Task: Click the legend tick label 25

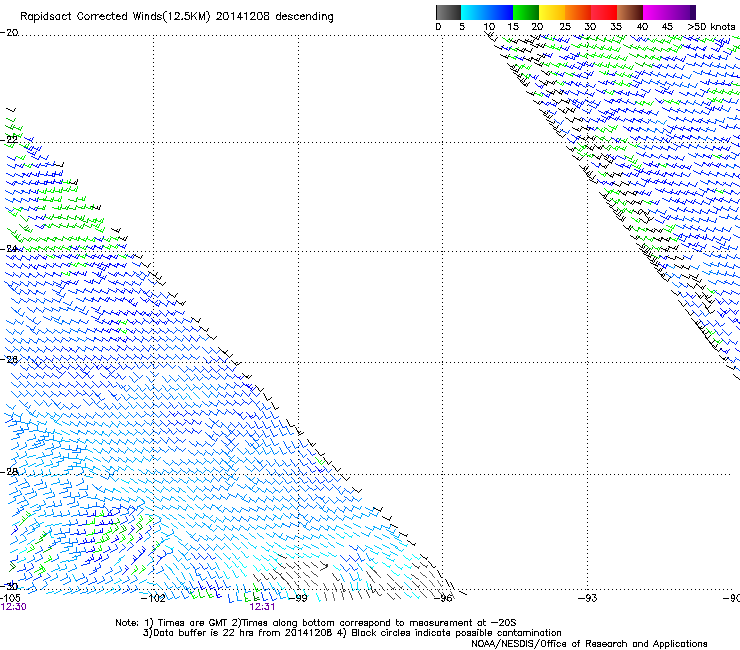Action: point(565,27)
